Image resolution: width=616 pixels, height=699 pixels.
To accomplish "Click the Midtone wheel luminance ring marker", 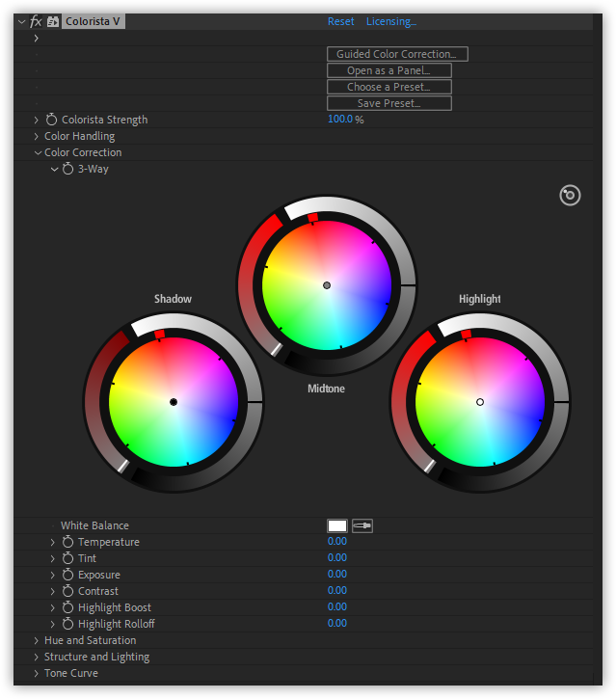I will click(409, 284).
